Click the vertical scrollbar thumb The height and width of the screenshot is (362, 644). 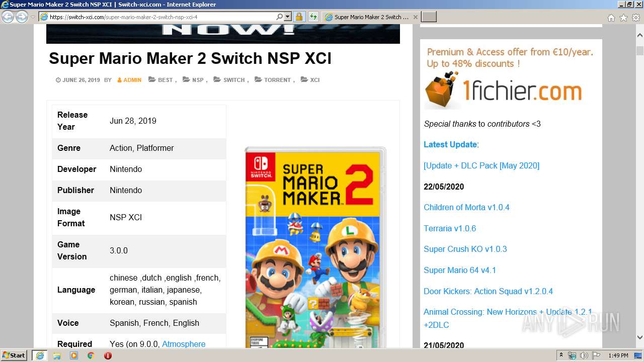pyautogui.click(x=639, y=51)
